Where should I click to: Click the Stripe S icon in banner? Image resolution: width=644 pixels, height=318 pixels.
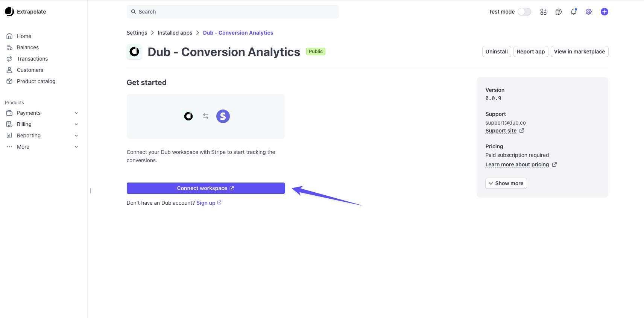(223, 116)
